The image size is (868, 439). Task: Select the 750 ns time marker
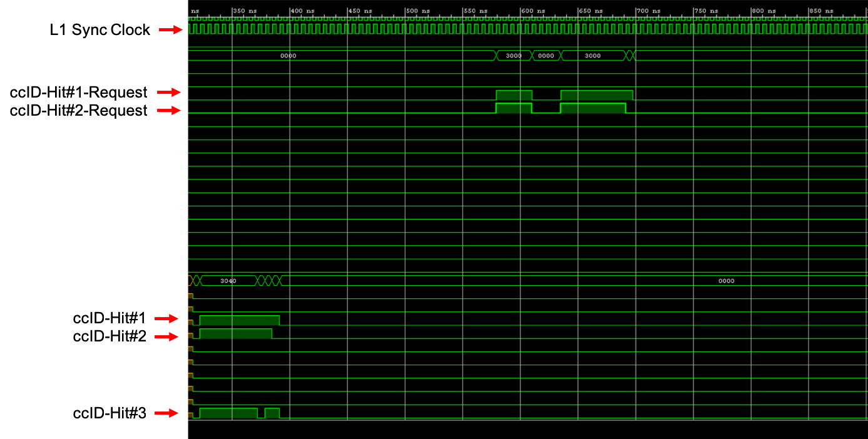click(707, 11)
